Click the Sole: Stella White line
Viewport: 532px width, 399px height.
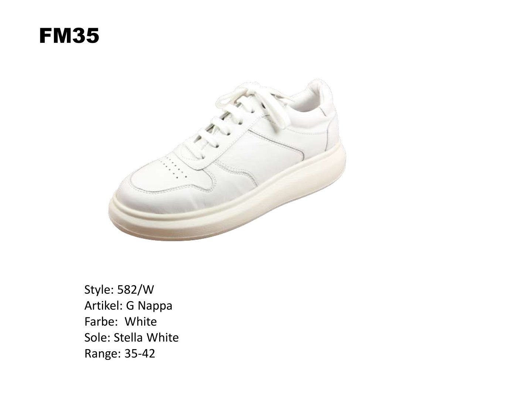(132, 338)
